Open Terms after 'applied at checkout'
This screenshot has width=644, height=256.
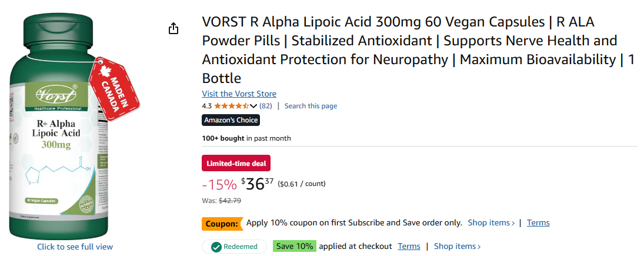(409, 247)
